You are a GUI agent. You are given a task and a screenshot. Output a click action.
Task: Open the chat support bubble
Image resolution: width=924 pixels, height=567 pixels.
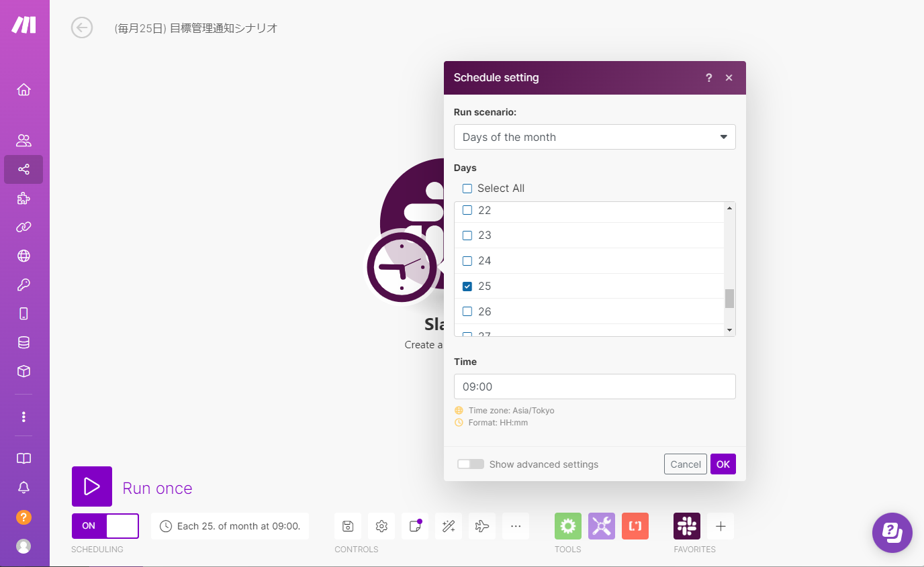(892, 533)
